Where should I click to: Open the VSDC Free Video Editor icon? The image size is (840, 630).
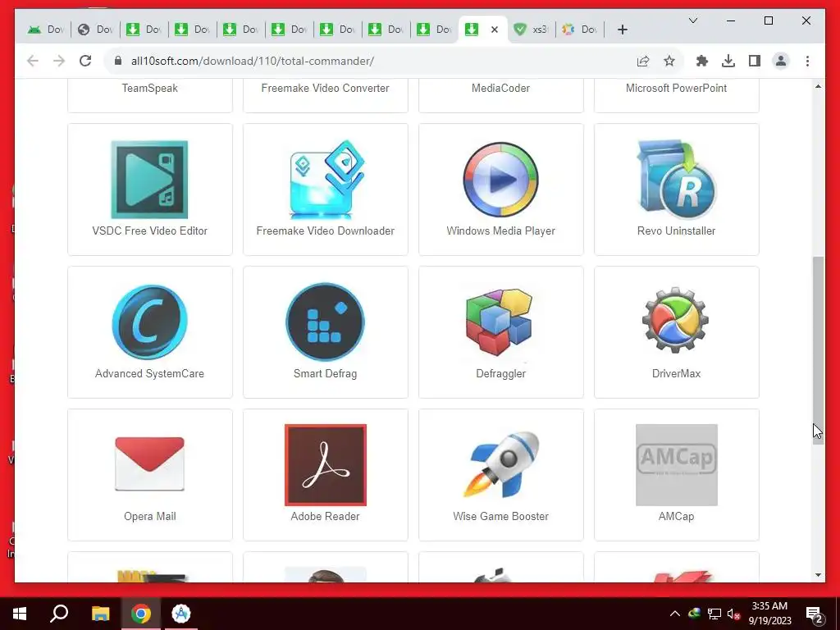point(149,180)
